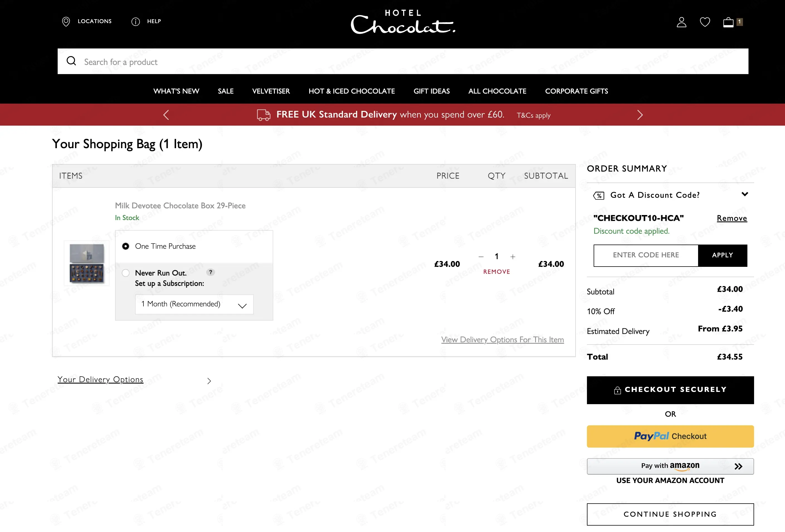Click the location pin icon
Screen dimensions: 785x532
tap(66, 22)
